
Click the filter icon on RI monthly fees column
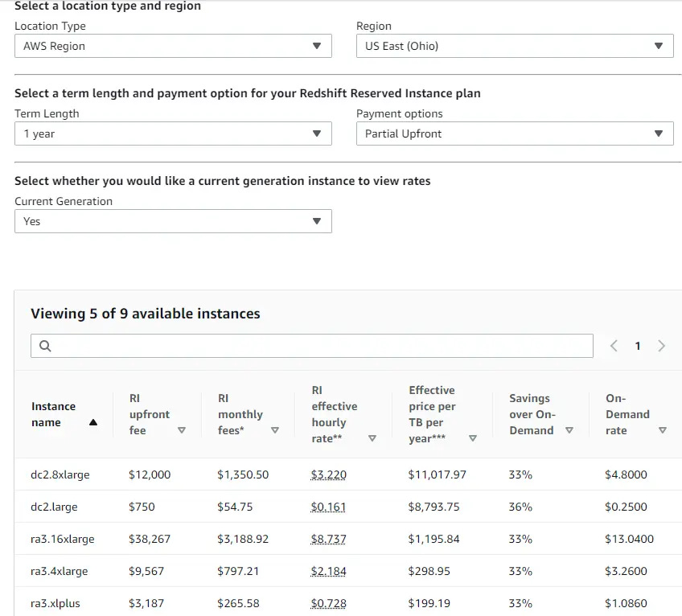(x=275, y=432)
